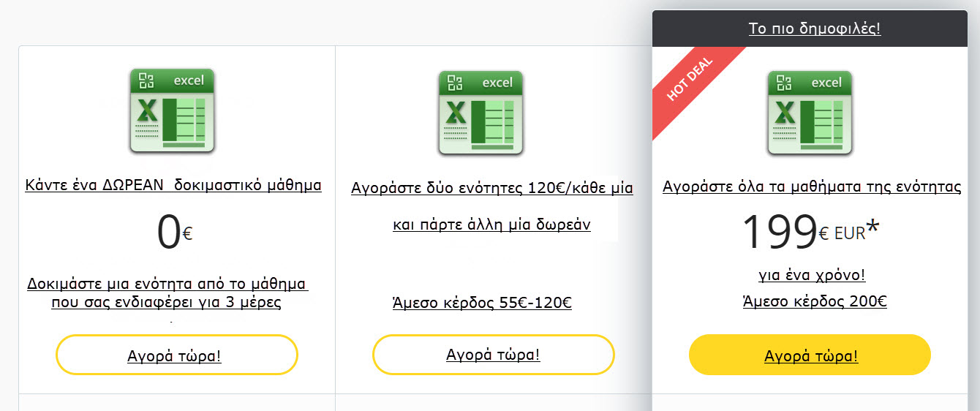Click the Excel icon in the two-units offer card
This screenshot has width=980, height=411.
tap(480, 113)
